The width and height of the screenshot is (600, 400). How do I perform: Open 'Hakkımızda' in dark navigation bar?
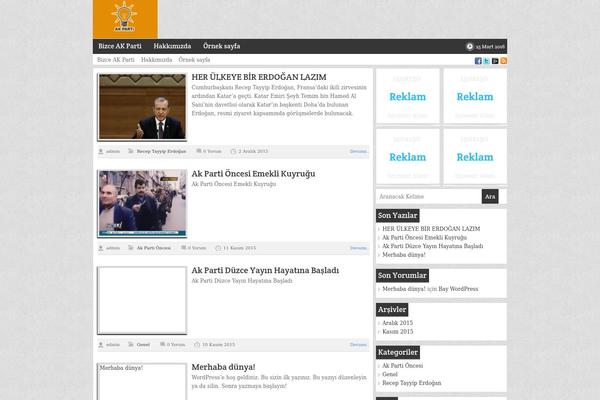click(x=172, y=46)
